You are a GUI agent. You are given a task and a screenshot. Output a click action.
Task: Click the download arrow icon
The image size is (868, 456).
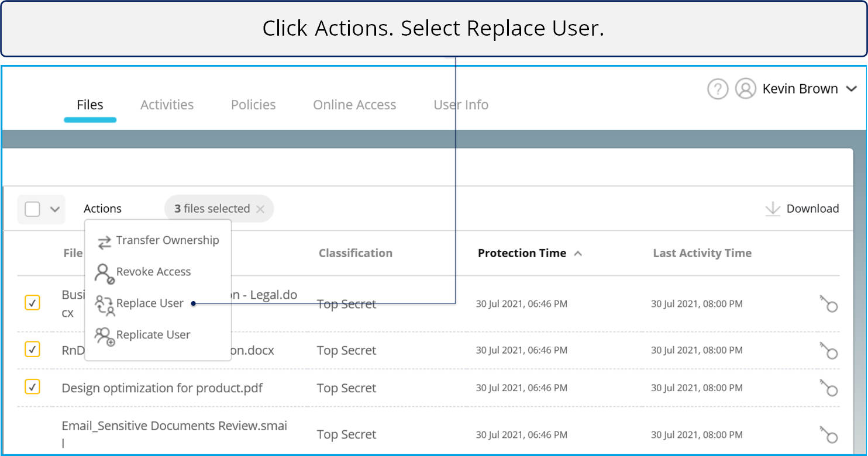[773, 209]
